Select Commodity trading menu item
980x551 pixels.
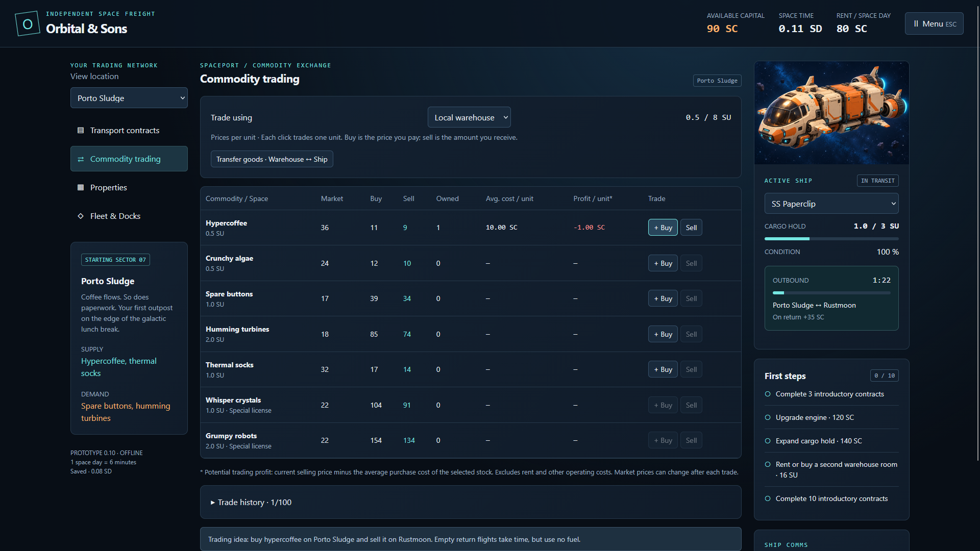(x=129, y=159)
